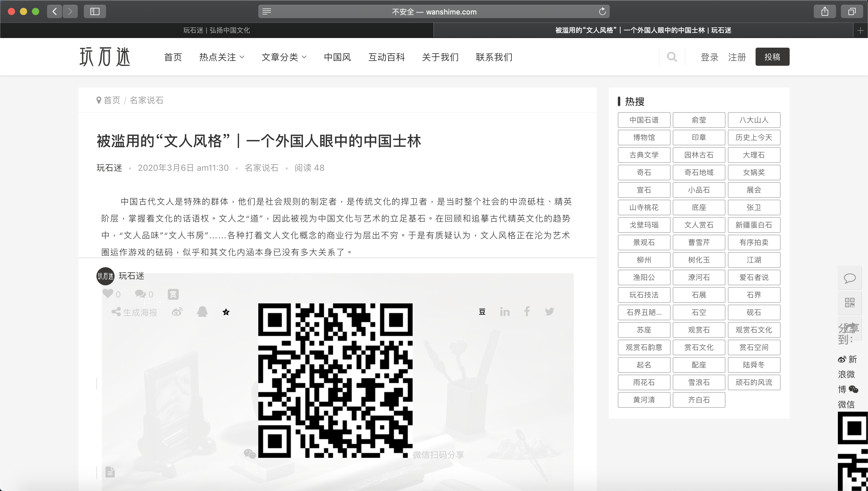This screenshot has width=868, height=491.
Task: Click the 名家说石 category in article meta
Action: coord(262,168)
